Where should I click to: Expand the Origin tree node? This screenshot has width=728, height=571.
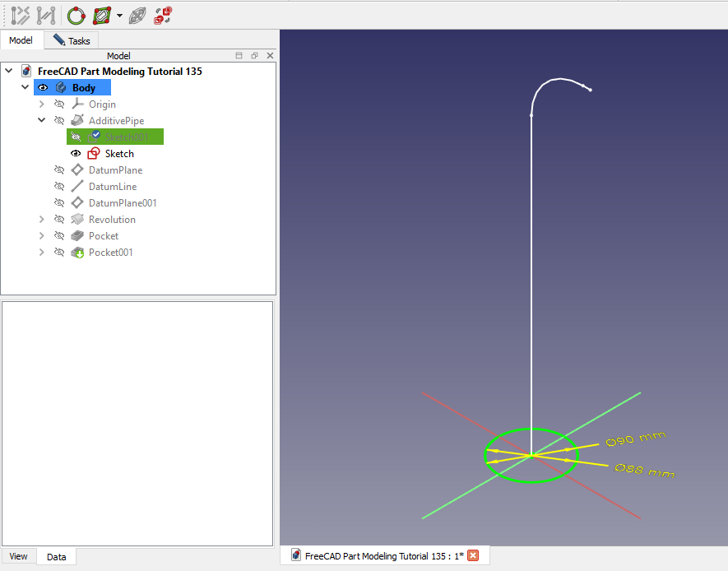coord(42,104)
